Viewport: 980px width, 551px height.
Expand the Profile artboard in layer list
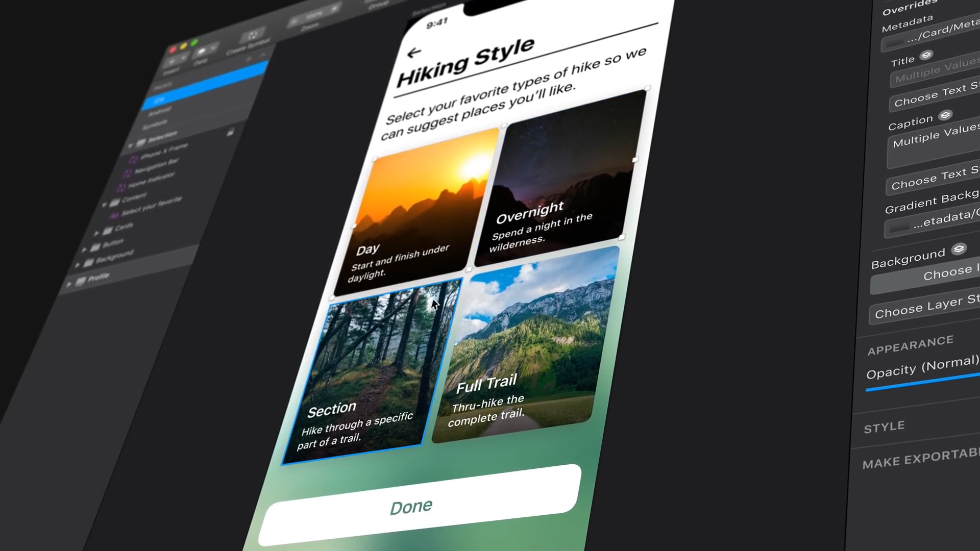tap(69, 284)
